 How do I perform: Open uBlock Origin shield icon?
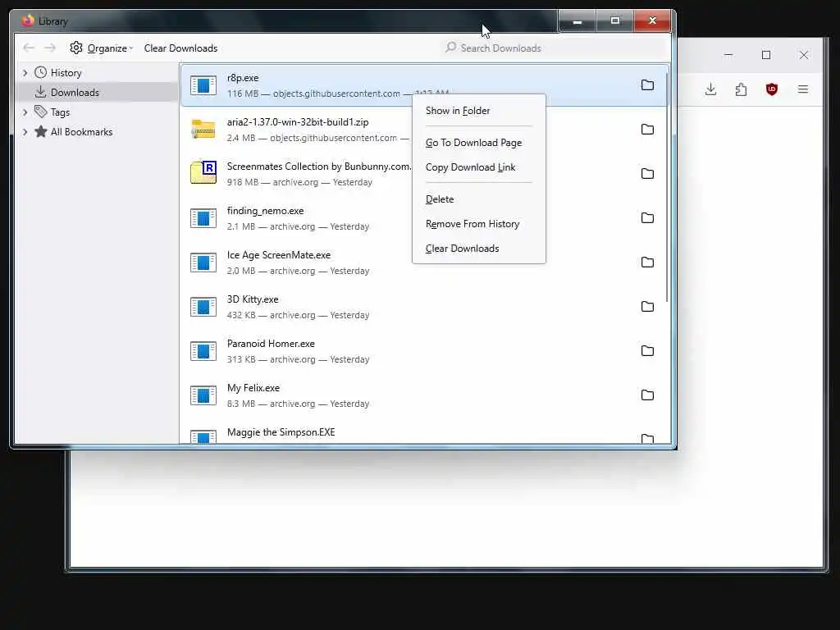click(772, 89)
